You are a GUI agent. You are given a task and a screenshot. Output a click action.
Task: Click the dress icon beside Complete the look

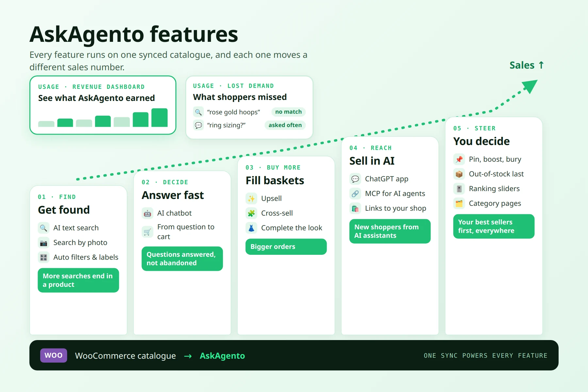tap(251, 228)
